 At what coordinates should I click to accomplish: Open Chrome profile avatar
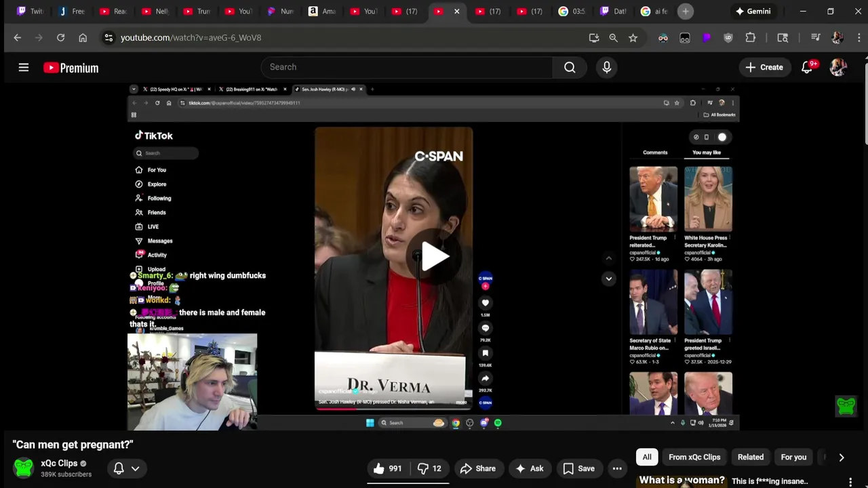click(x=837, y=38)
